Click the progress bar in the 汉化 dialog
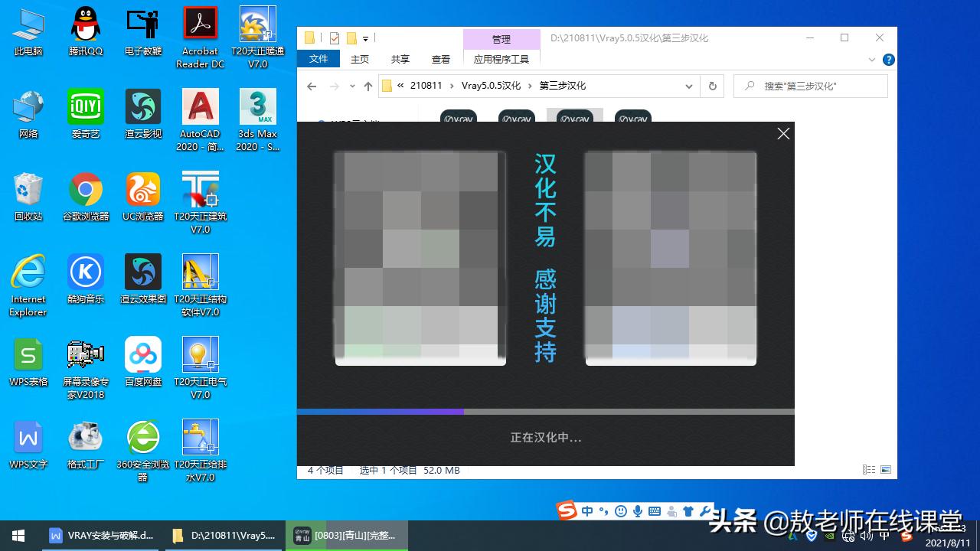This screenshot has height=551, width=980. click(545, 411)
